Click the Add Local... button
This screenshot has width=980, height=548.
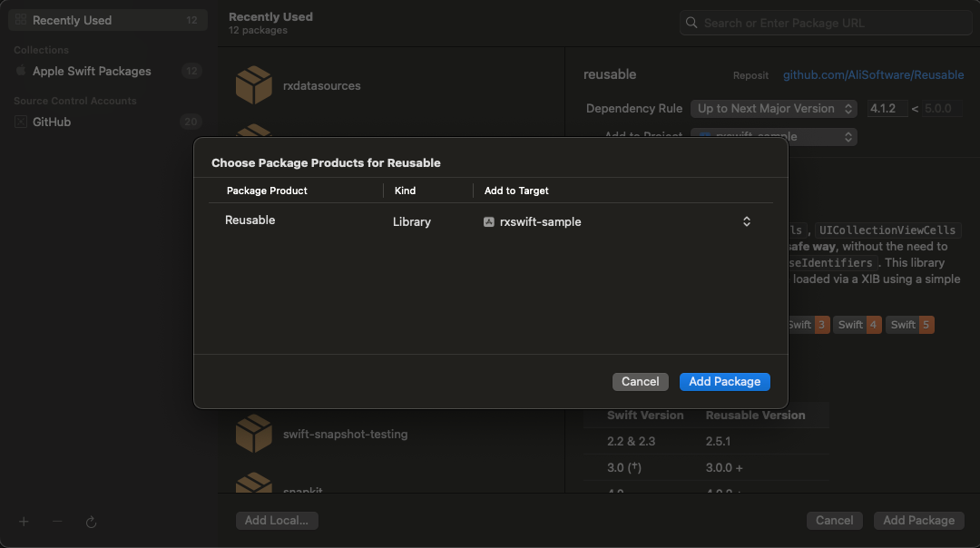277,521
